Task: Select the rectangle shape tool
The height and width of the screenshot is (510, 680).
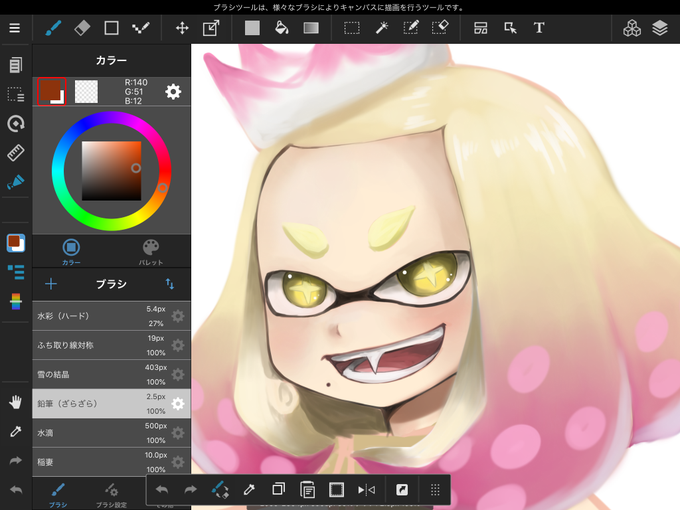Action: (111, 28)
